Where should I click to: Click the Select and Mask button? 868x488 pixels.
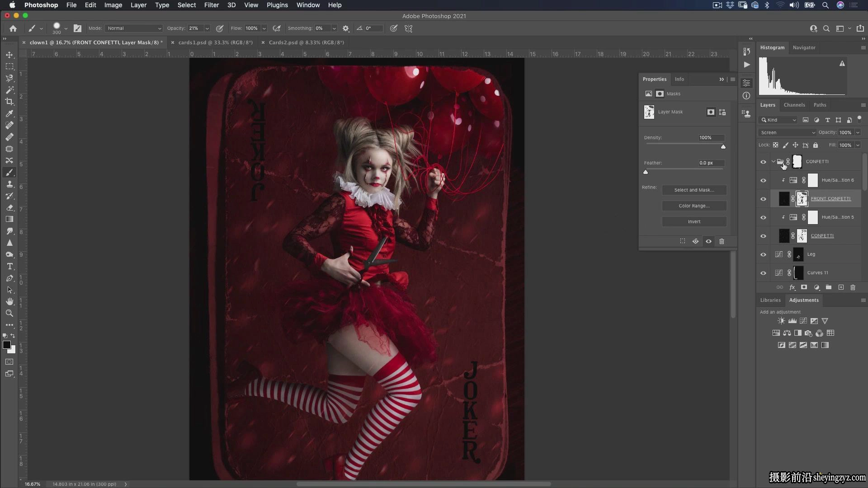(694, 190)
